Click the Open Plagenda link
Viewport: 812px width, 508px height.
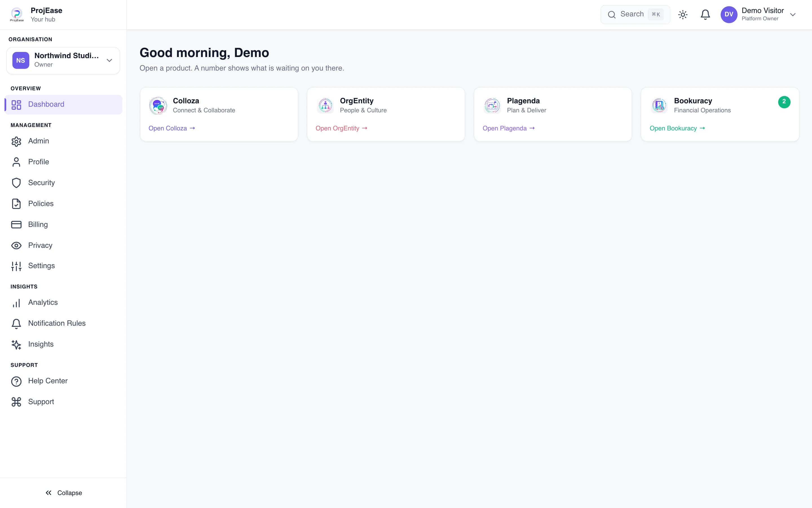click(x=508, y=128)
